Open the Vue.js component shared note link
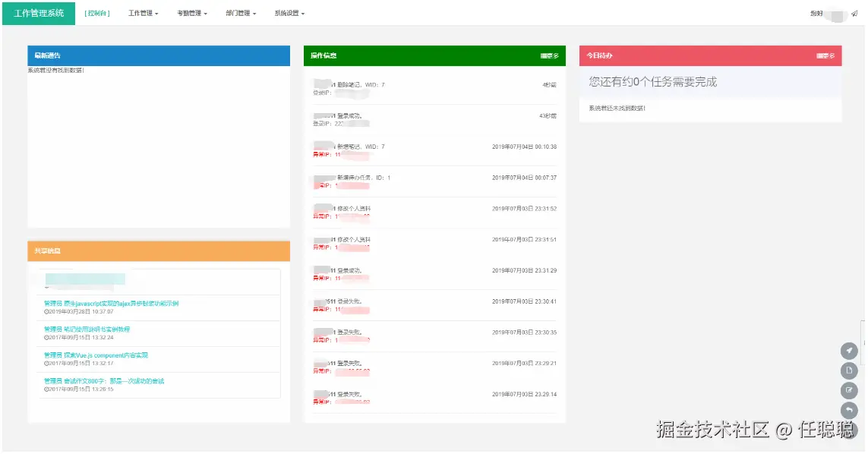 coord(96,355)
